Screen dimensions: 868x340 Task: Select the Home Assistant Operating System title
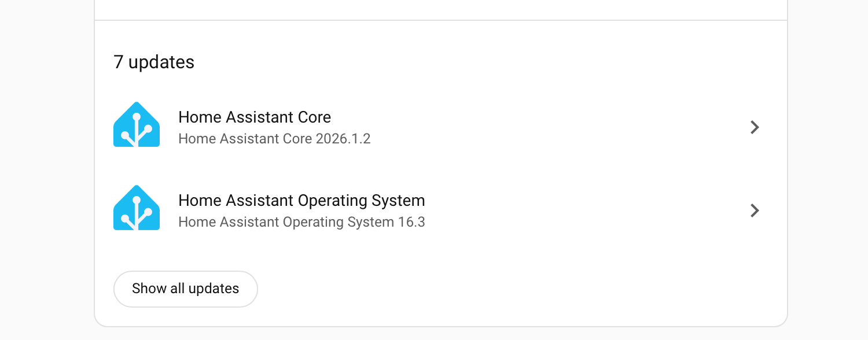pos(301,201)
